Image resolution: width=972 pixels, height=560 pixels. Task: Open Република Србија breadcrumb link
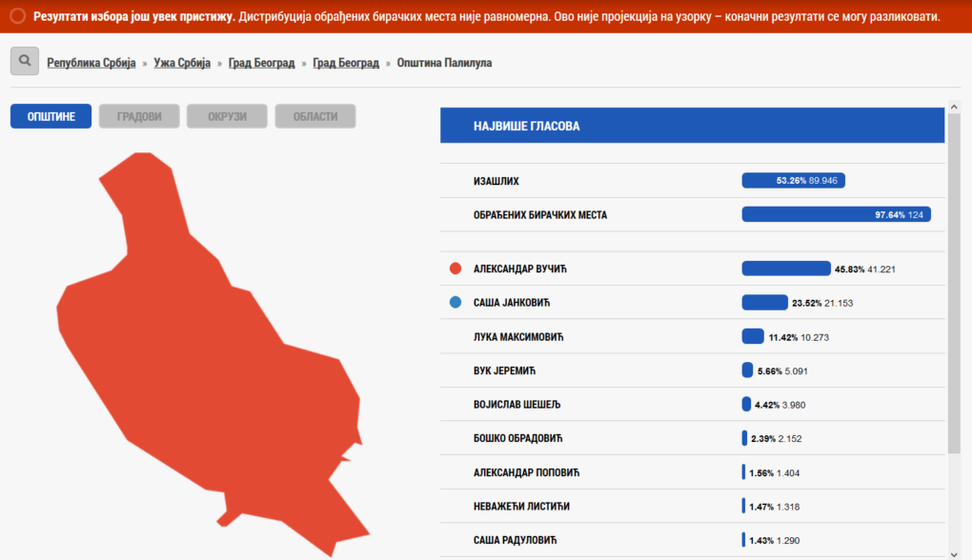(91, 63)
